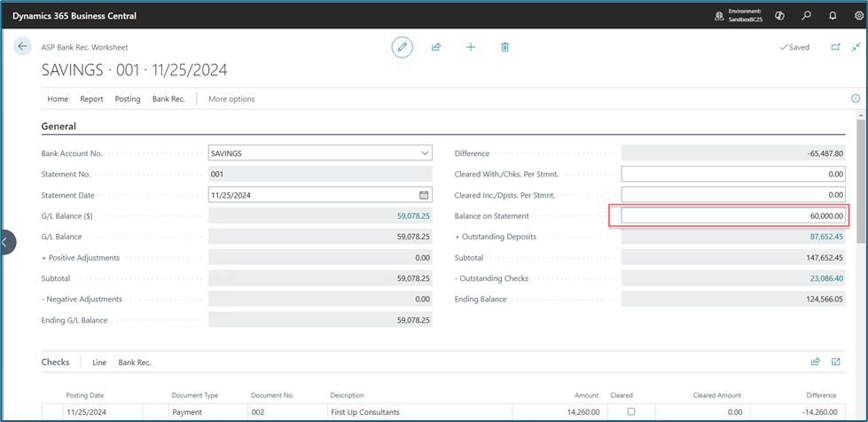The image size is (868, 422).
Task: Click the document number 002 cell
Action: click(287, 412)
